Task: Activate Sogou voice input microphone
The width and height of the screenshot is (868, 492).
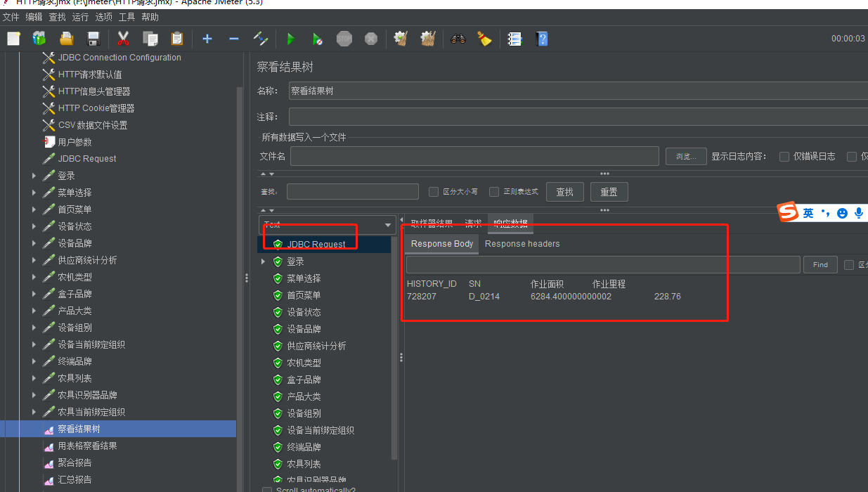Action: [859, 213]
